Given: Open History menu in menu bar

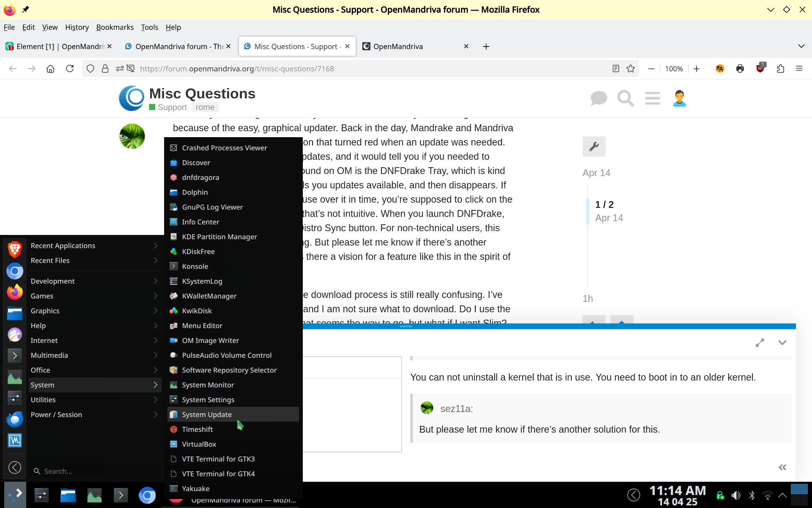Looking at the screenshot, I should coord(77,27).
